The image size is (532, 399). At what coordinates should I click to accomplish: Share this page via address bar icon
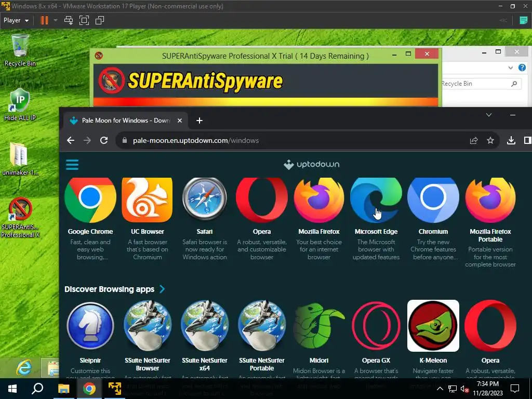(x=474, y=140)
